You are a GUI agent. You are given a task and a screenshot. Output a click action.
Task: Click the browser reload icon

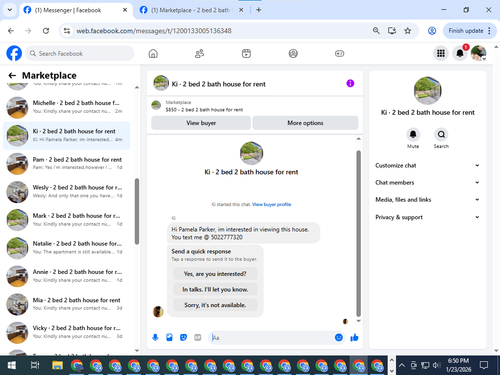46,31
